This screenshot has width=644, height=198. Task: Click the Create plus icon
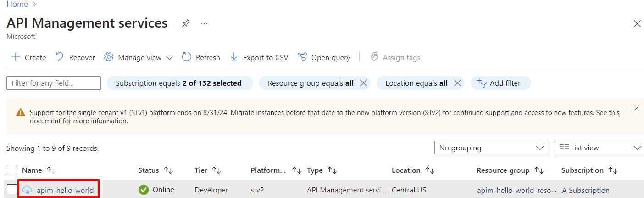click(x=16, y=57)
